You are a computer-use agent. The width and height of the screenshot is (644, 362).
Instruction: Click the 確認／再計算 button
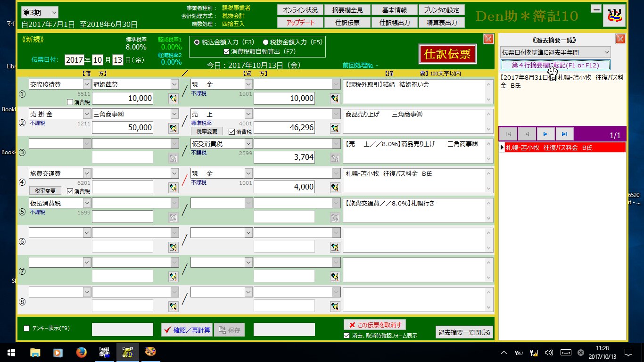click(x=187, y=330)
